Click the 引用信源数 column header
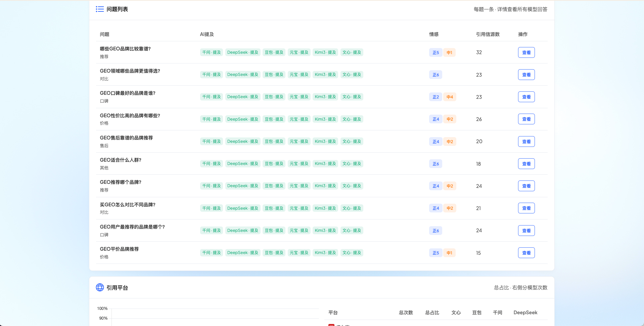Image resolution: width=644 pixels, height=326 pixels. pyautogui.click(x=488, y=34)
